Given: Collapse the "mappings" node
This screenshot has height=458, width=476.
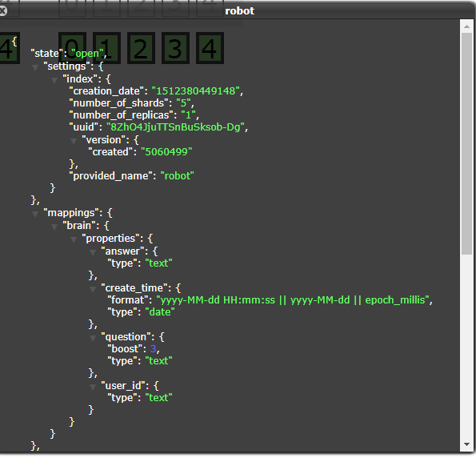Looking at the screenshot, I should (x=35, y=215).
